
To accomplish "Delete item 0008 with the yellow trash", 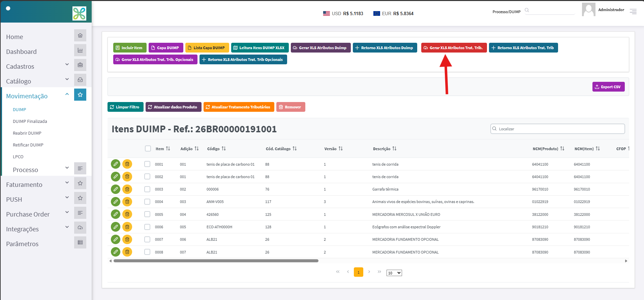I will coord(127,252).
